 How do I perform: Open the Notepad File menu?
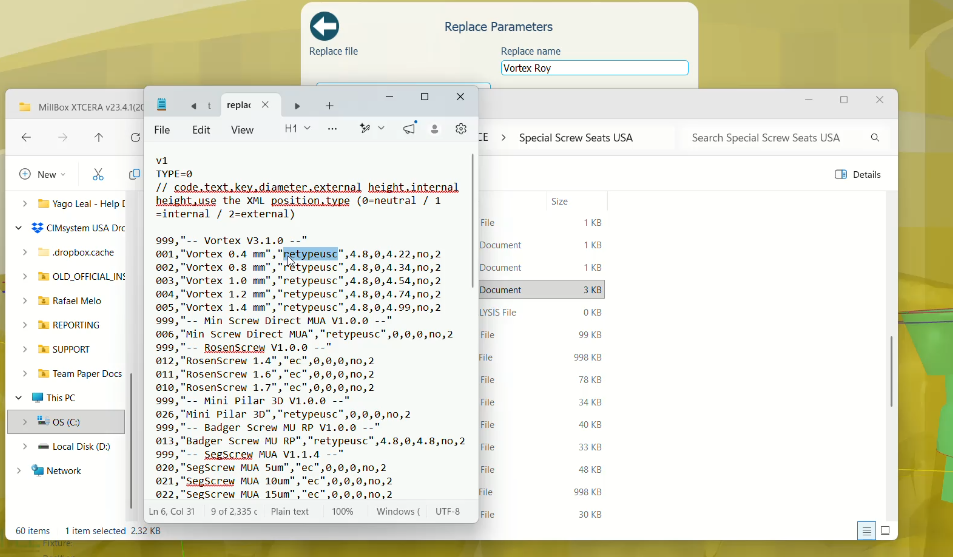click(x=162, y=130)
